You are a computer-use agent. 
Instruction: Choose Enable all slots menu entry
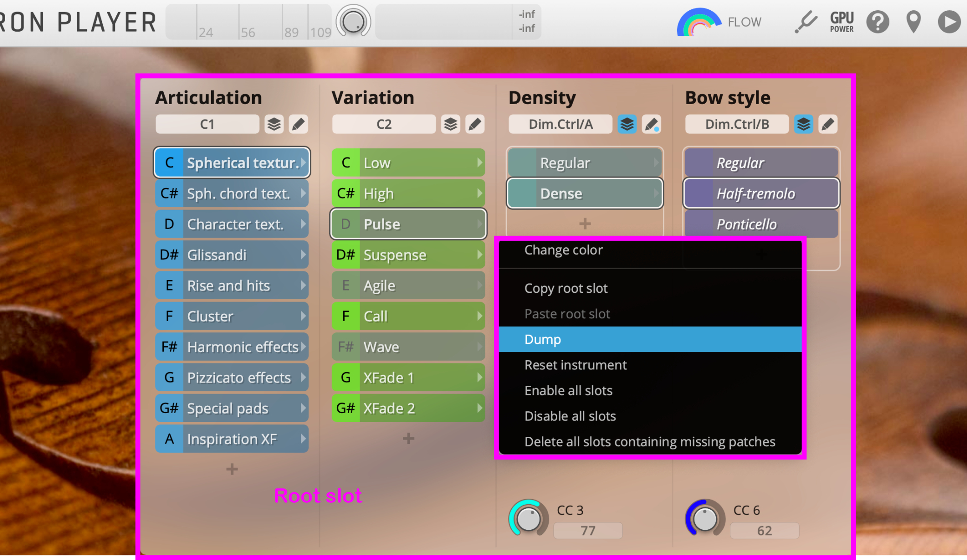pyautogui.click(x=650, y=390)
